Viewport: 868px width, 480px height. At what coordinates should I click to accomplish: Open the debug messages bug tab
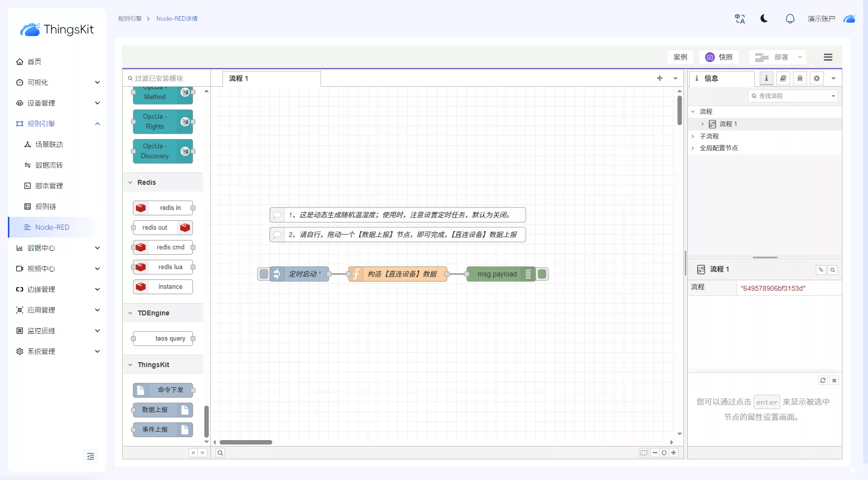(800, 78)
